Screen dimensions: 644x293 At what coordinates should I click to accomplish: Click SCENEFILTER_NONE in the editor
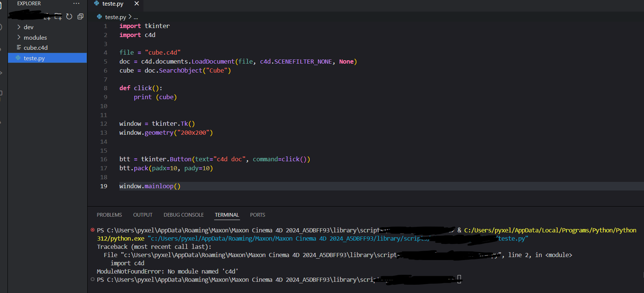303,61
